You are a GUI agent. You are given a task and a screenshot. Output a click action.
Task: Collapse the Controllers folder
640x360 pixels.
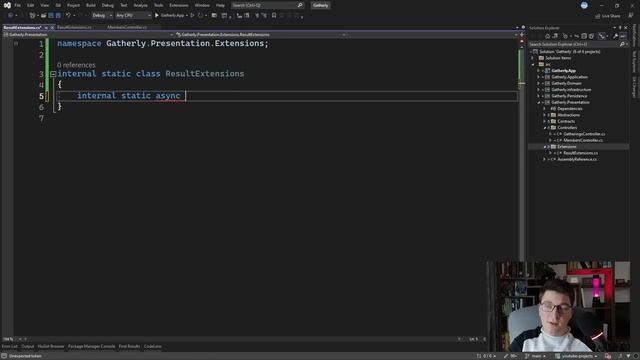click(x=544, y=128)
